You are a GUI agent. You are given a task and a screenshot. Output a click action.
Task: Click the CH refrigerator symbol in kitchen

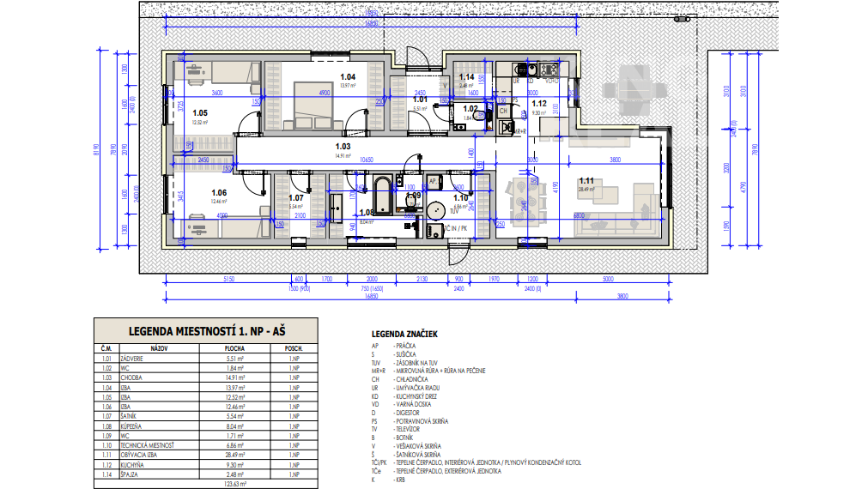505,110
